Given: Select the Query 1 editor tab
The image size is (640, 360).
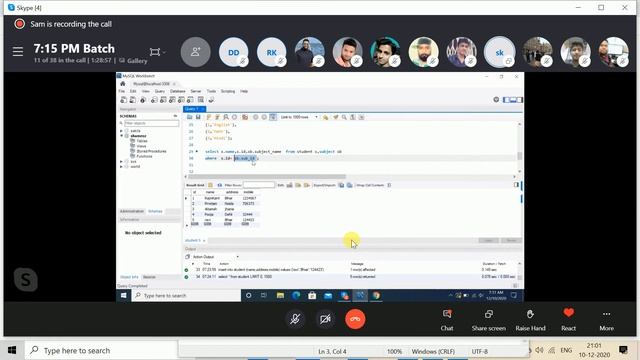Looking at the screenshot, I should click(194, 109).
